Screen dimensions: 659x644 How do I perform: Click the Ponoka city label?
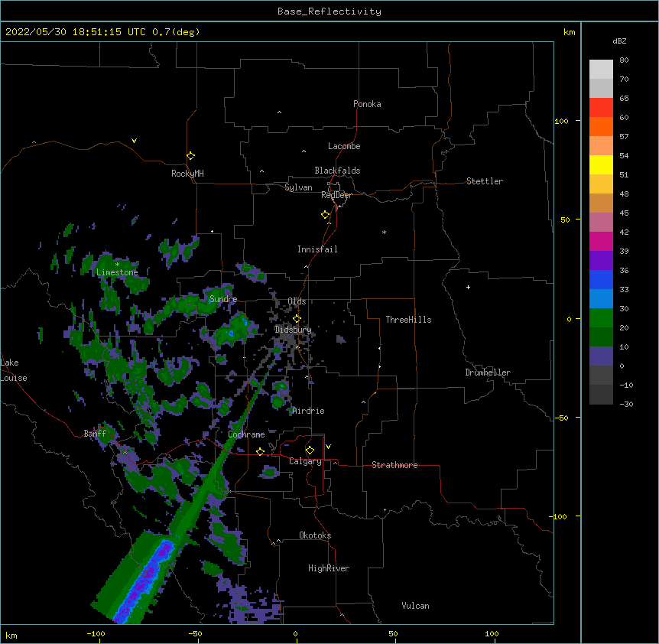pyautogui.click(x=367, y=104)
